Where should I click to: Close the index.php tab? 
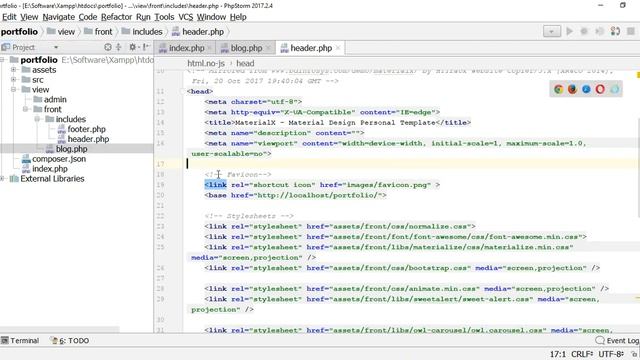click(210, 48)
